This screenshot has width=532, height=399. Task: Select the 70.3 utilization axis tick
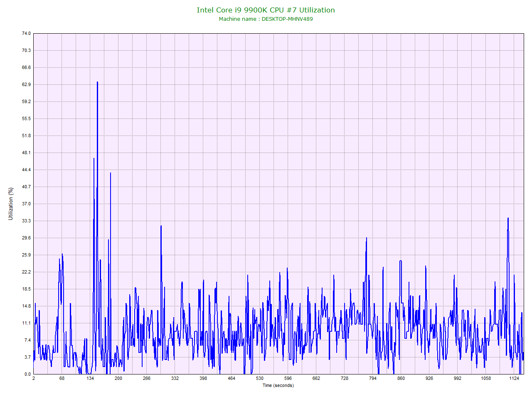[x=26, y=50]
